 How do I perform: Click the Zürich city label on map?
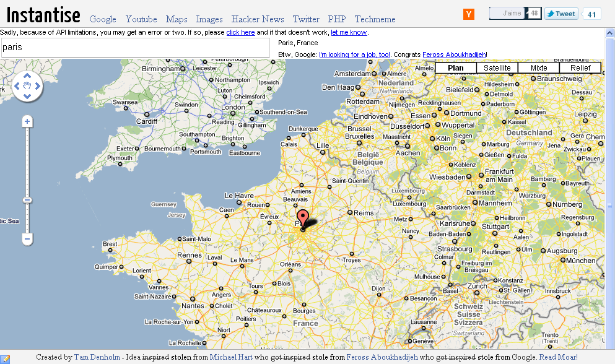pyautogui.click(x=477, y=286)
